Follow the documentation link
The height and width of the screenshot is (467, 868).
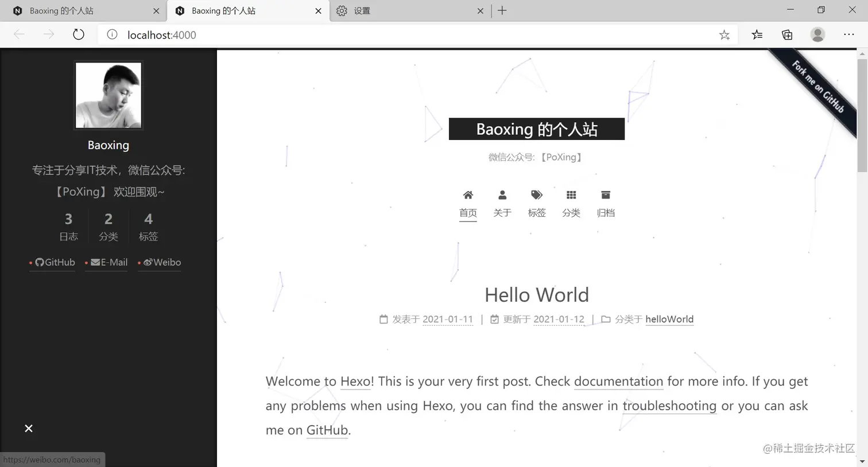(x=618, y=382)
